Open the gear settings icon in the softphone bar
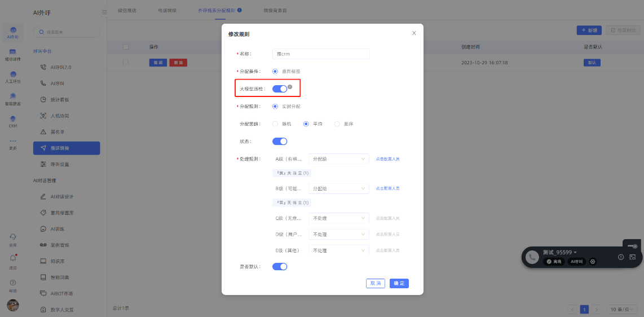The image size is (644, 317). [593, 262]
